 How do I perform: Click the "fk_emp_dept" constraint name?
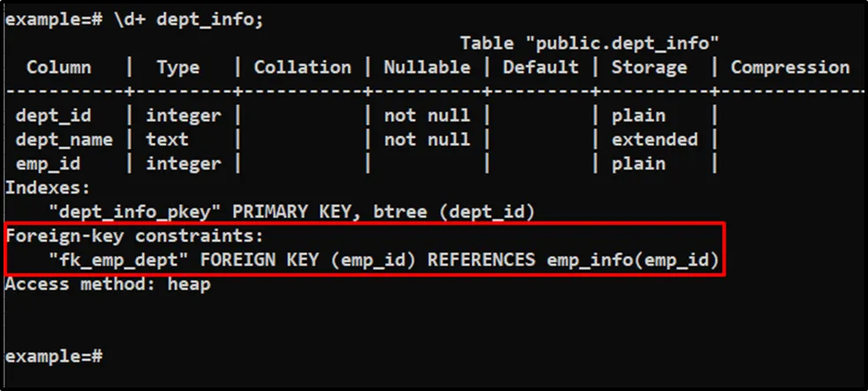tap(107, 260)
